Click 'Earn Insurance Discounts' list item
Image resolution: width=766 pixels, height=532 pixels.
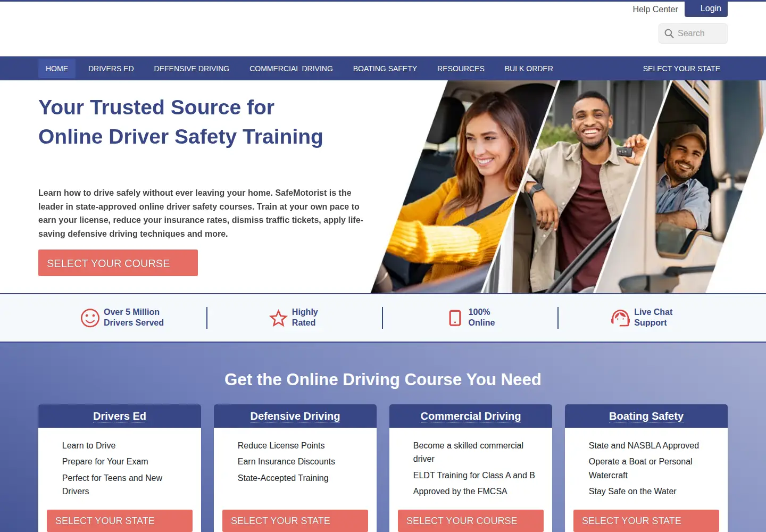[286, 461]
